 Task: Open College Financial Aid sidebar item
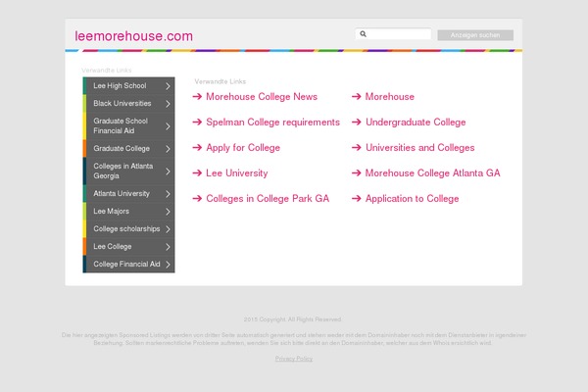pos(128,264)
